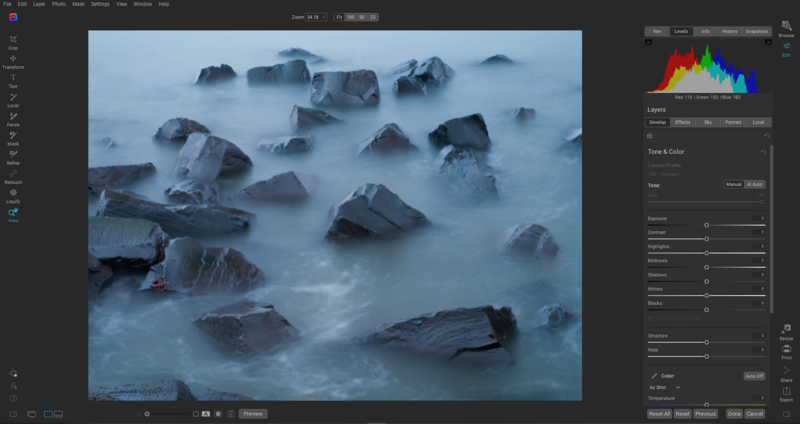Click the Preview button
The height and width of the screenshot is (424, 800).
coord(253,414)
